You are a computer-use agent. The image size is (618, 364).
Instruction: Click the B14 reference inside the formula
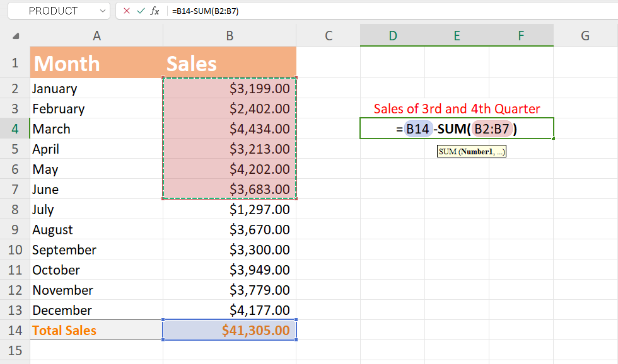pos(417,128)
